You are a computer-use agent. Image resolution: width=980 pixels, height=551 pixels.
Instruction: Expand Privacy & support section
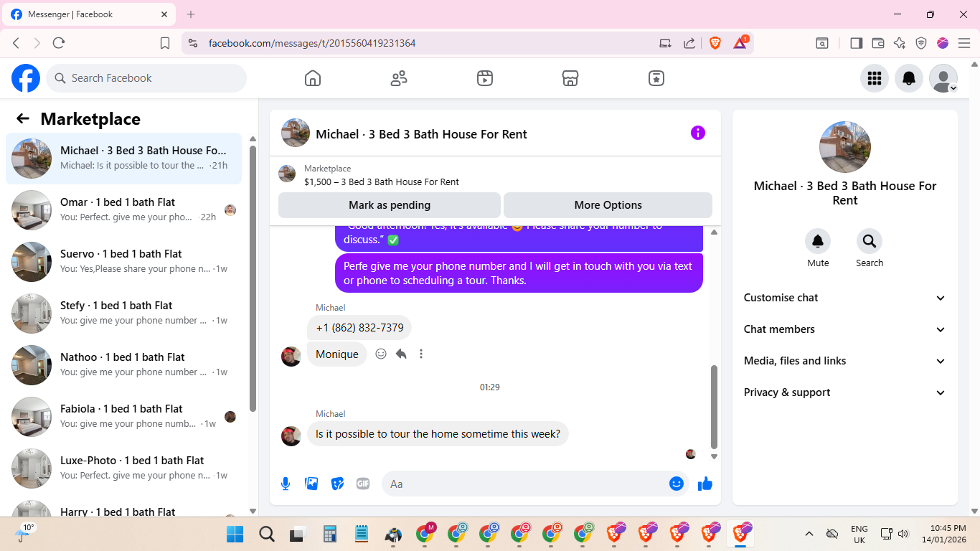coord(844,392)
